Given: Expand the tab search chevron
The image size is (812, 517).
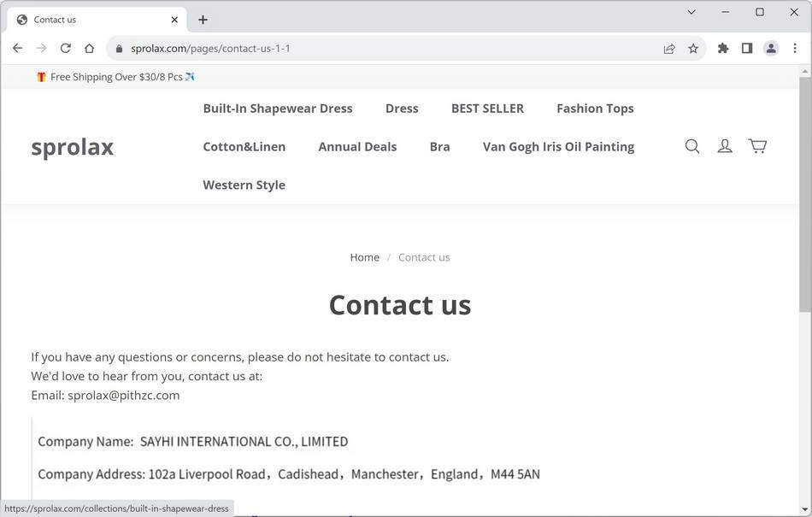Looking at the screenshot, I should click(691, 12).
